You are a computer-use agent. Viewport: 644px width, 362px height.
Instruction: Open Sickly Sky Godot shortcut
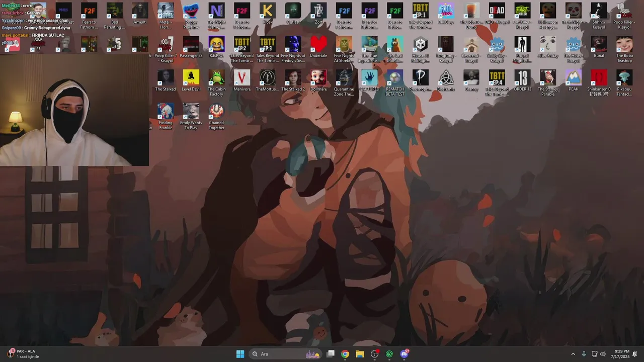497,50
